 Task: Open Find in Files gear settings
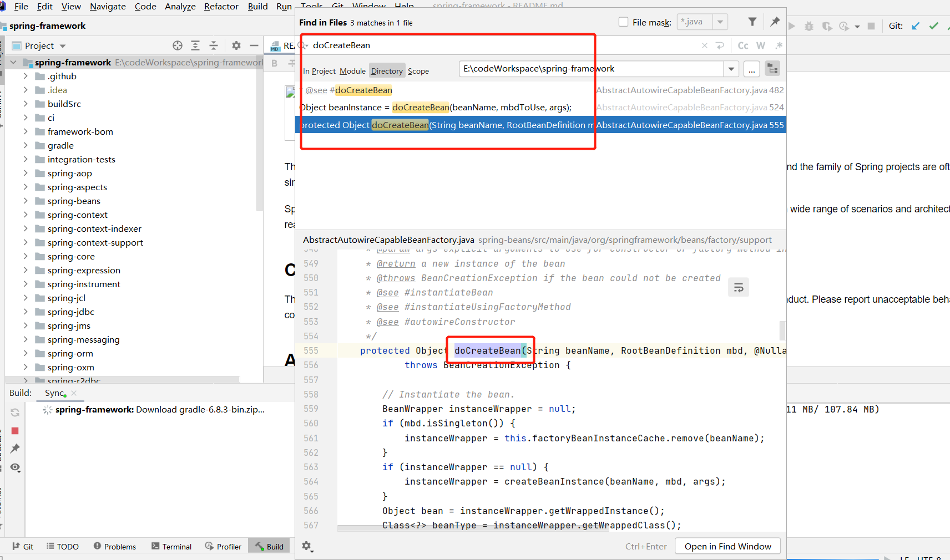(307, 546)
